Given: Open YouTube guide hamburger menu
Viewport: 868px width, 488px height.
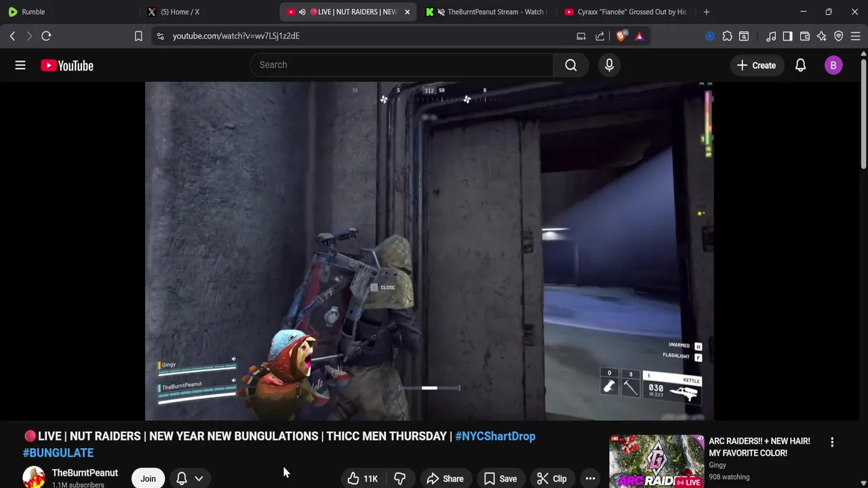Looking at the screenshot, I should 20,65.
